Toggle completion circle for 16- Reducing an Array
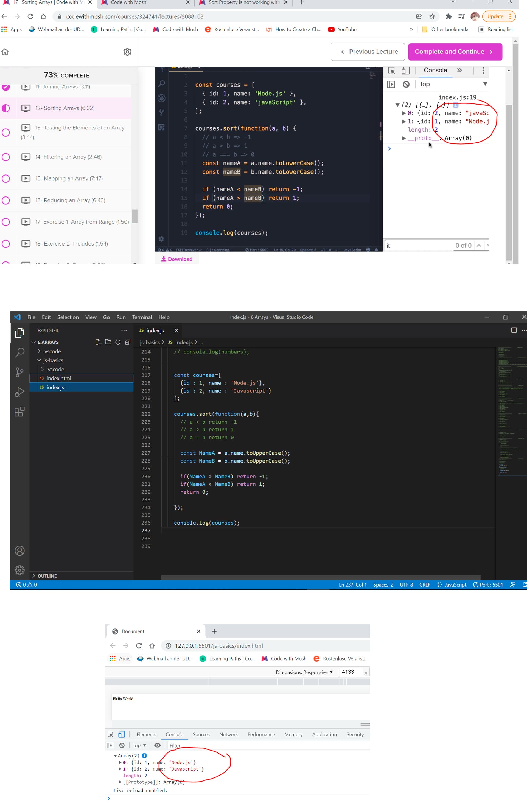 tap(6, 200)
